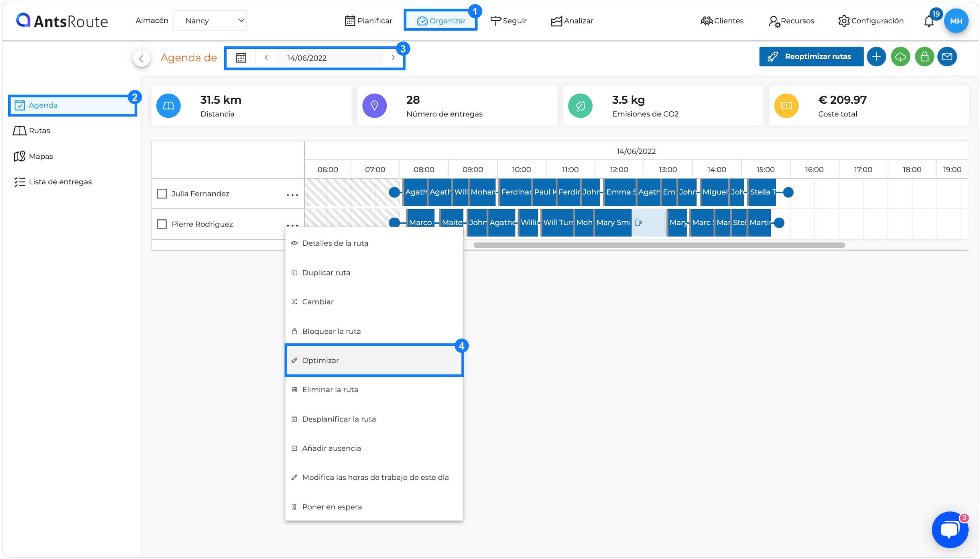Choose Desplanificar la ruta
The height and width of the screenshot is (559, 980).
(x=374, y=419)
